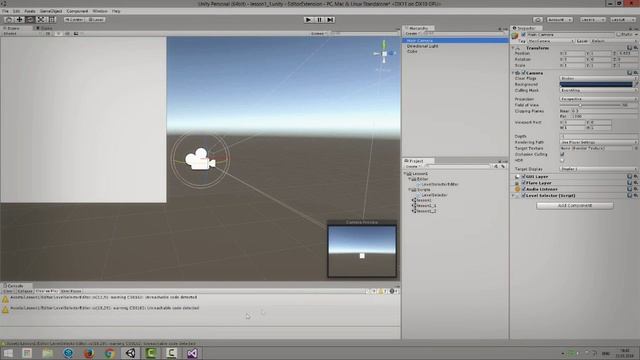Toggle Level Selector script enabled checkbox
Image resolution: width=640 pixels, height=360 pixels.
[x=523, y=196]
